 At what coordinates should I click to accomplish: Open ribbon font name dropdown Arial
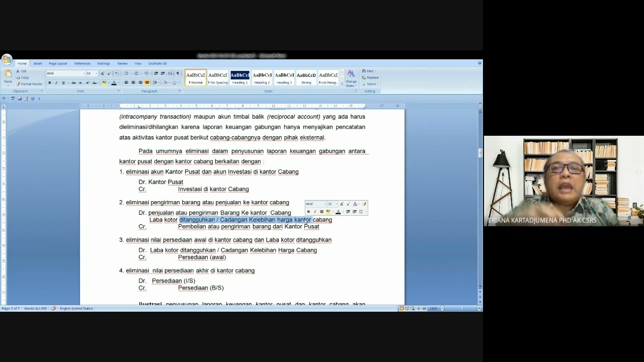click(x=85, y=73)
